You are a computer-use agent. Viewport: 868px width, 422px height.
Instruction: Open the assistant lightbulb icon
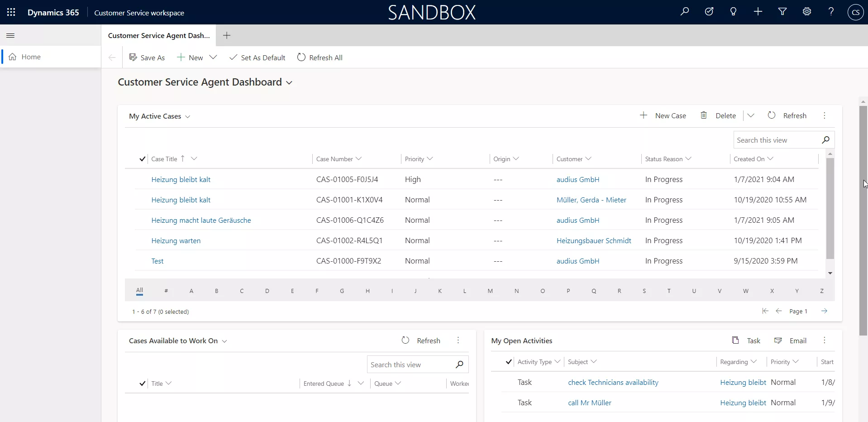pyautogui.click(x=733, y=12)
